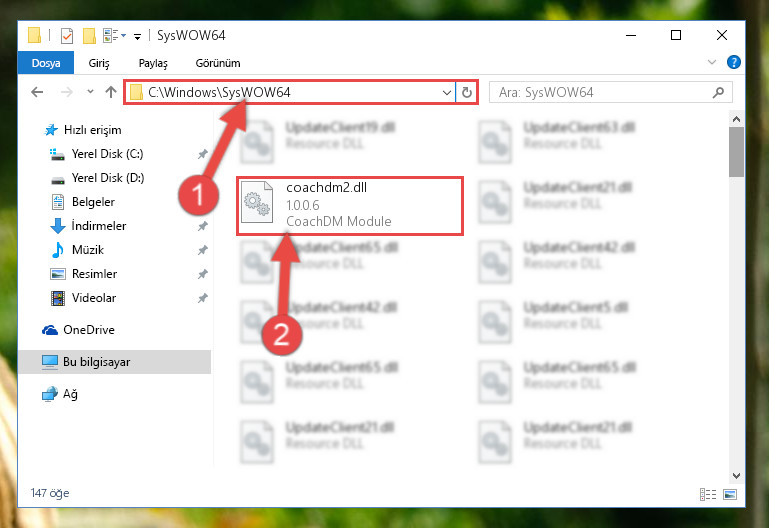Open the recent locations dropdown arrow
The height and width of the screenshot is (528, 769).
point(90,91)
